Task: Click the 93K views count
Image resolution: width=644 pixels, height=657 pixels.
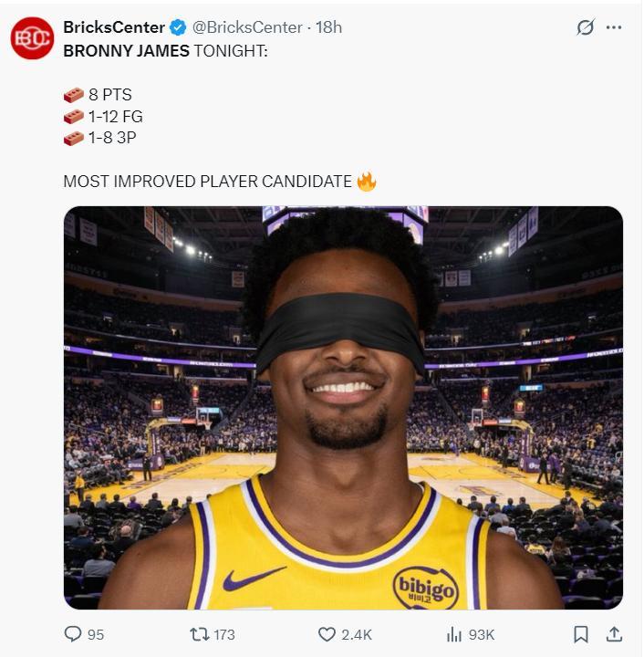Action: point(481,634)
